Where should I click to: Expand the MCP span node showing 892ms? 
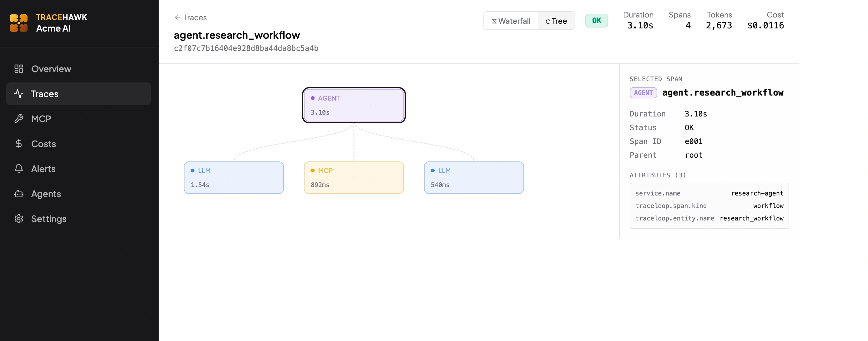point(353,177)
